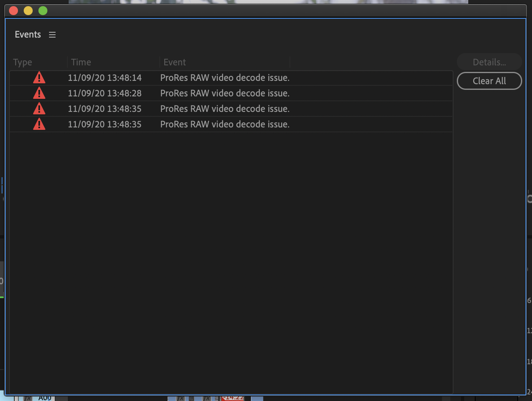Click the Clear All button
Viewport: 532px width, 401px height.
(x=489, y=81)
